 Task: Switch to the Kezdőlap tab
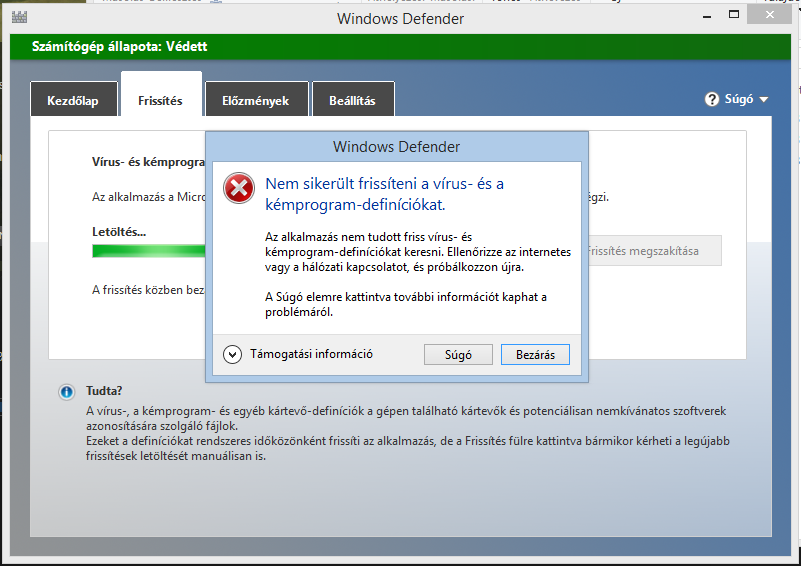(73, 99)
